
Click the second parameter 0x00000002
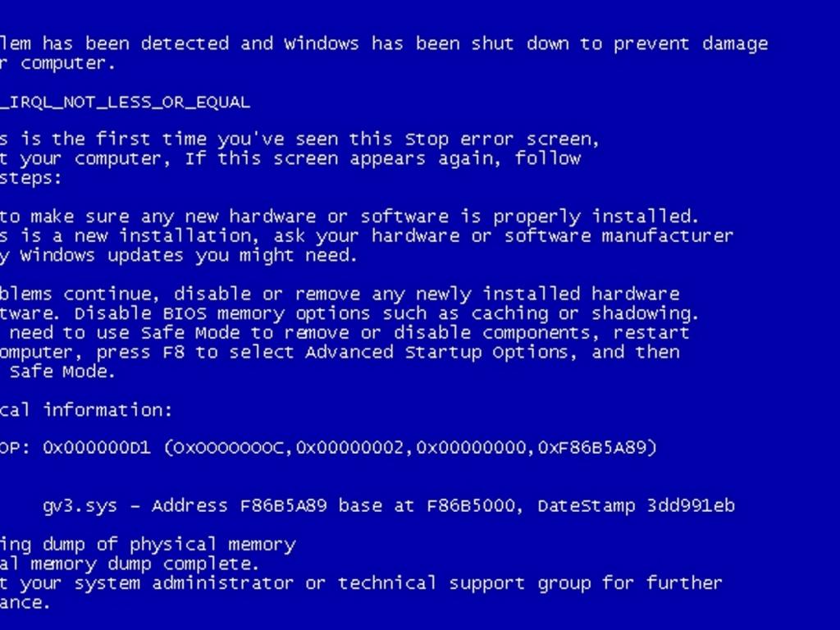click(349, 447)
